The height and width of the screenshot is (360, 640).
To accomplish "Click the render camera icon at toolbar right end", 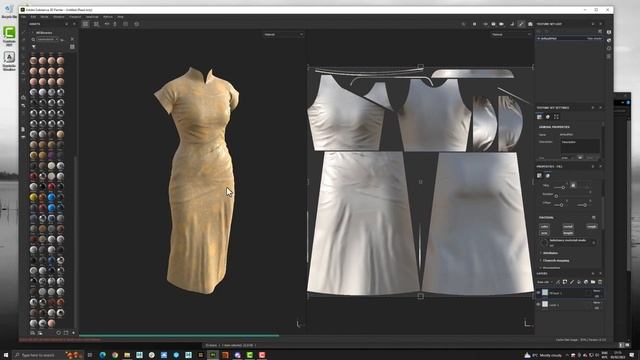I will point(530,24).
